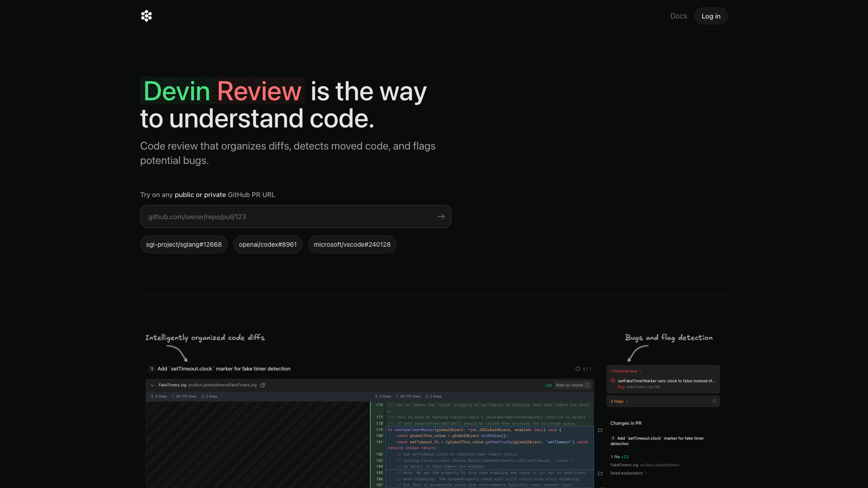The width and height of the screenshot is (868, 488).
Task: Collapse the FakeTimers.zig file diff
Action: pos(152,385)
